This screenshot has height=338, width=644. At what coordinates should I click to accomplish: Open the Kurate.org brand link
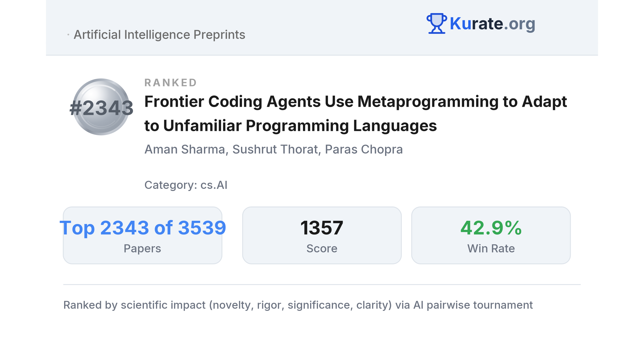tap(492, 24)
